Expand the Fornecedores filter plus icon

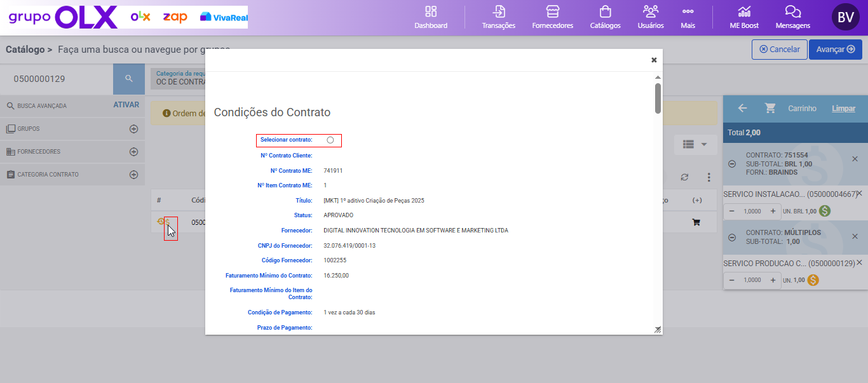[x=133, y=152]
